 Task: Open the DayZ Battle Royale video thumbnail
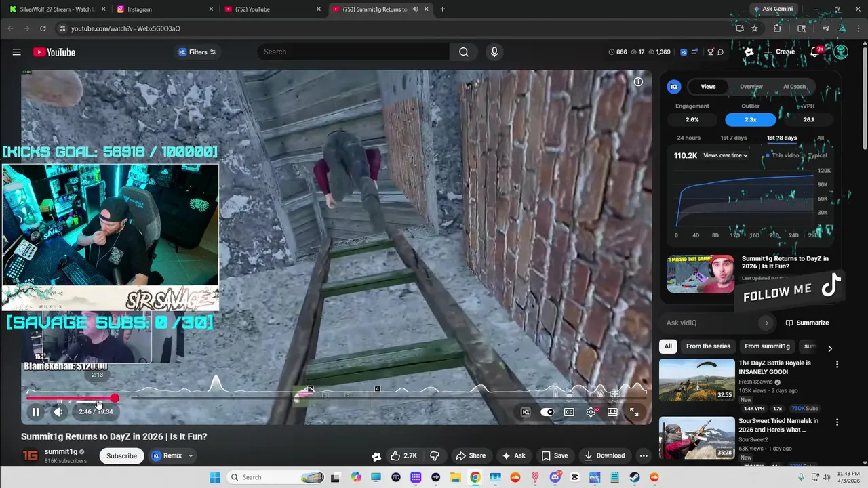(696, 380)
